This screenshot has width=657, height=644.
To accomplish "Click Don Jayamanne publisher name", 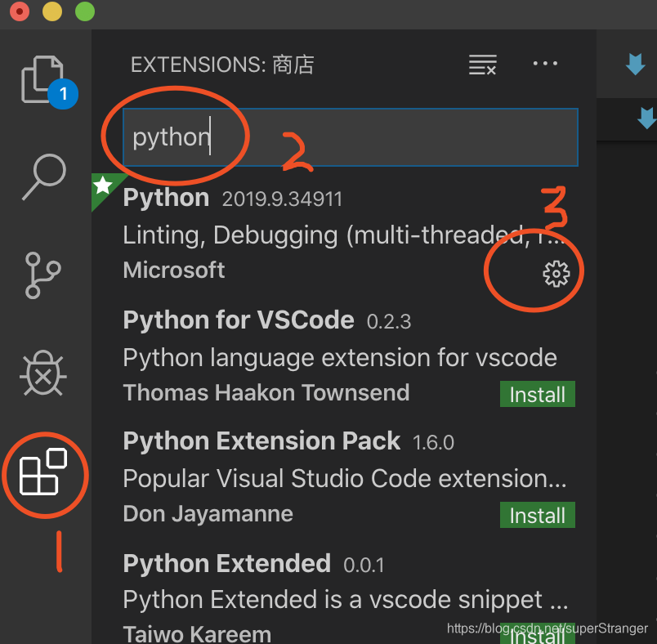I will point(208,514).
